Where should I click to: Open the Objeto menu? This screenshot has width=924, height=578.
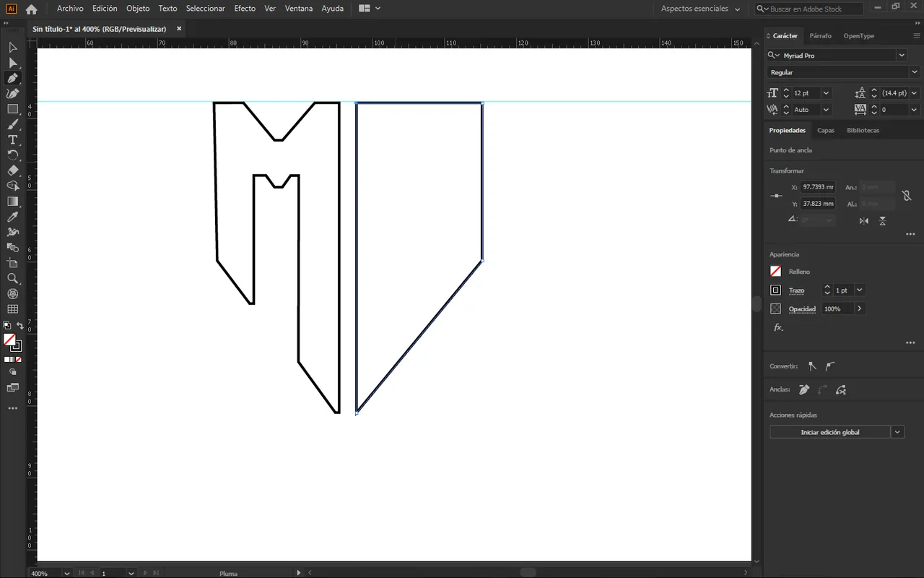138,9
